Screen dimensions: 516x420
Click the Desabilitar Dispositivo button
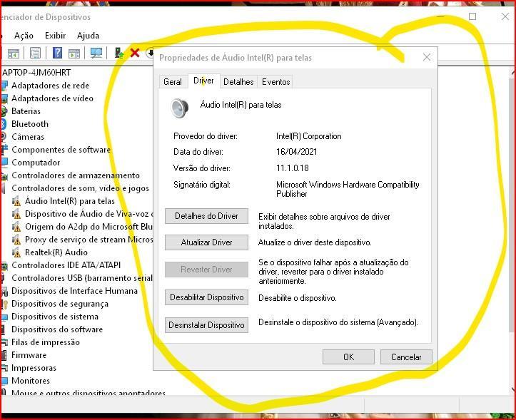(206, 297)
